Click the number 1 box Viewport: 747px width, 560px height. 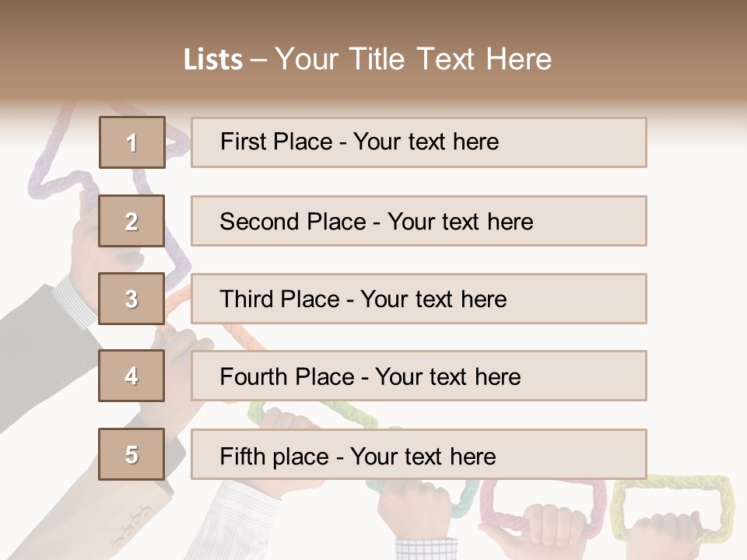[132, 142]
